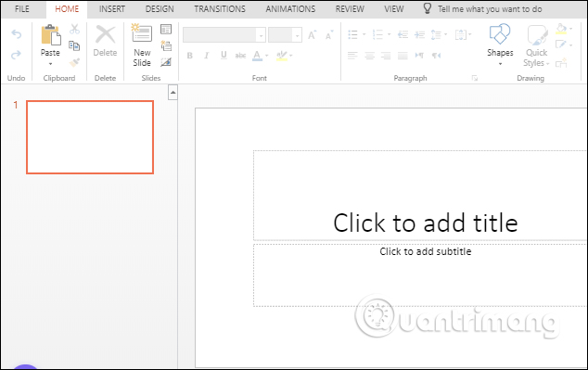588x370 pixels.
Task: Click the 'Click to add title' placeholder
Action: tap(426, 223)
